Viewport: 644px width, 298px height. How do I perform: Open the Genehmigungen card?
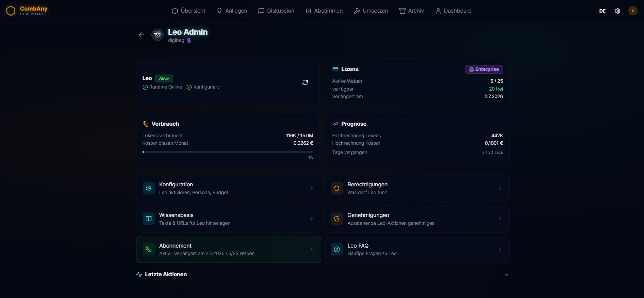pyautogui.click(x=417, y=219)
